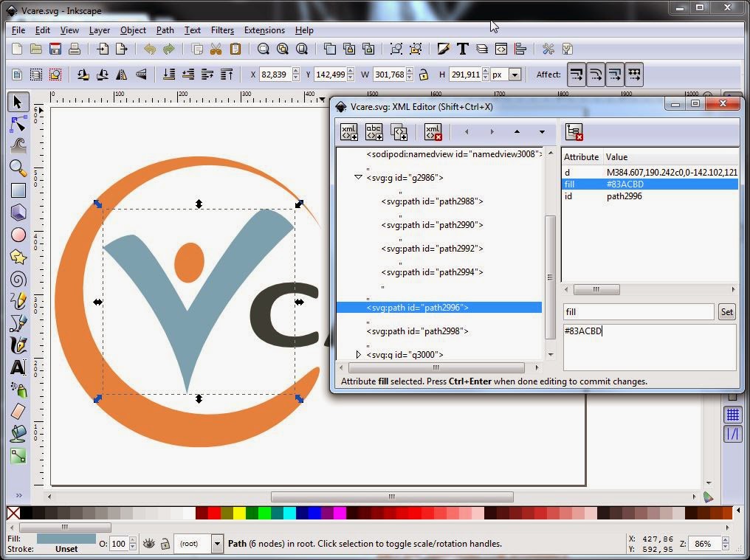Image resolution: width=750 pixels, height=560 pixels.
Task: Toggle the width/height ratio lock
Action: [424, 74]
